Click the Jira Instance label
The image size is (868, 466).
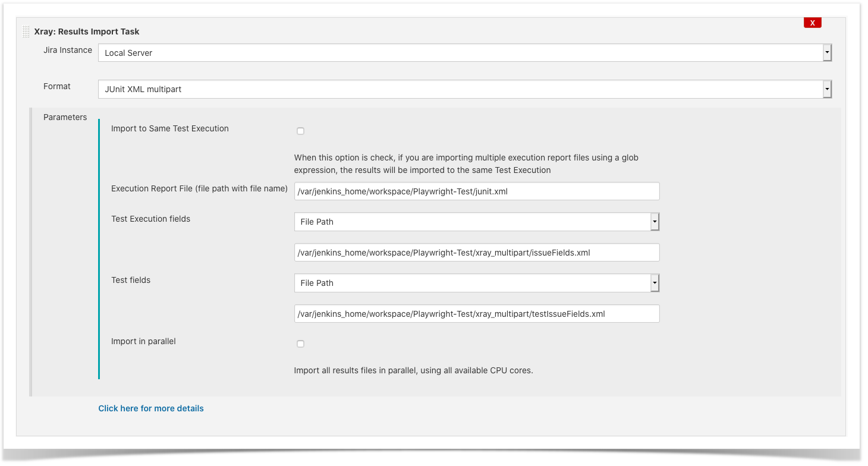click(x=68, y=50)
